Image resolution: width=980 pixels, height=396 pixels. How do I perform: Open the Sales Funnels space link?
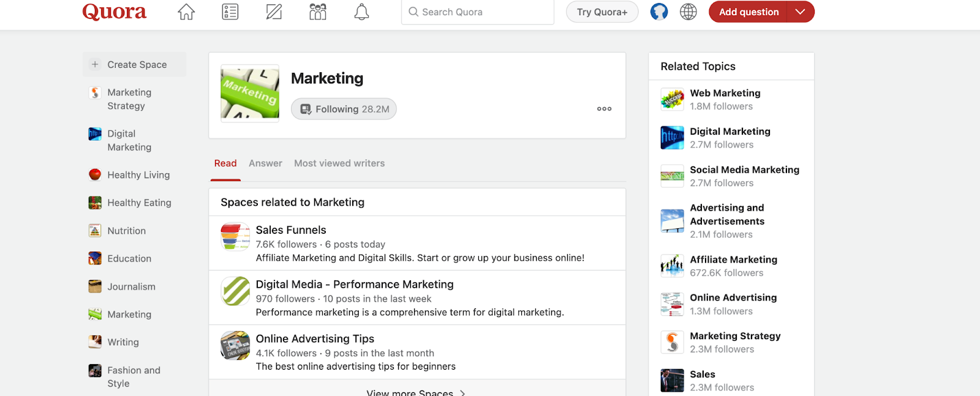(x=291, y=230)
